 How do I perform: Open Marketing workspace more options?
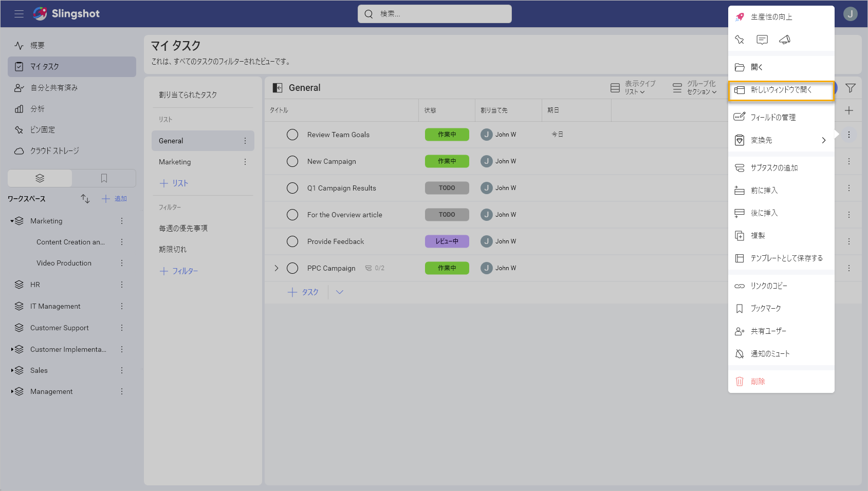(122, 221)
